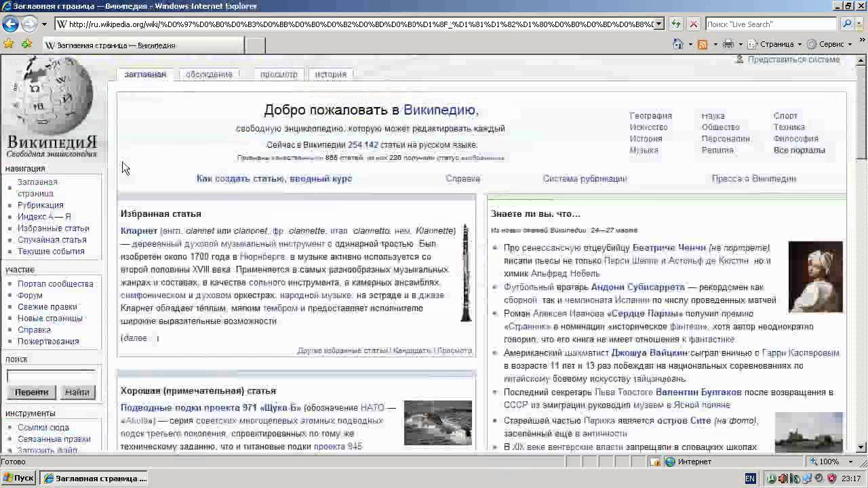The image size is (868, 488).
Task: Open the Все порталы link
Action: [800, 150]
